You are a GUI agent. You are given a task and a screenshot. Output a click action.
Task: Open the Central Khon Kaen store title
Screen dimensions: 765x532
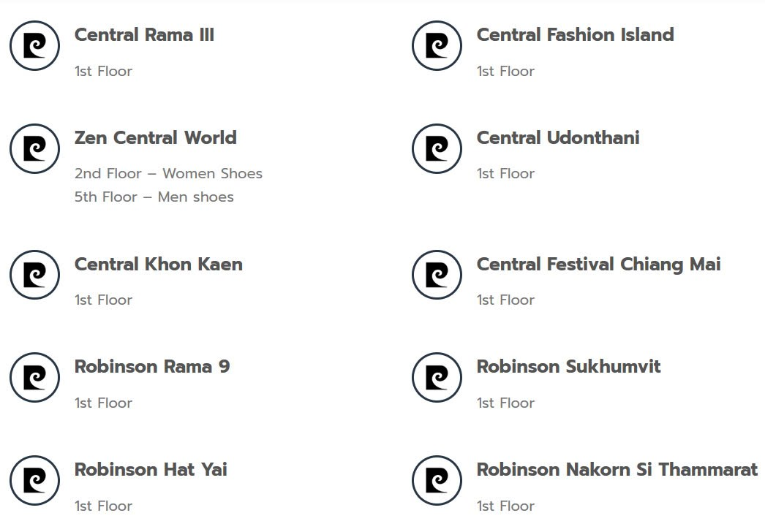(158, 265)
